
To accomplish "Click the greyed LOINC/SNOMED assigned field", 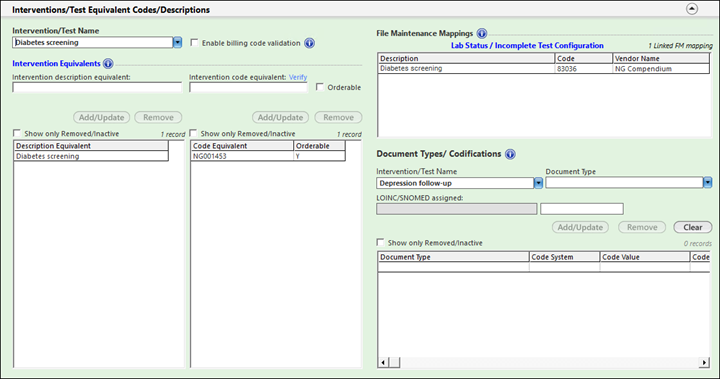I will (456, 209).
